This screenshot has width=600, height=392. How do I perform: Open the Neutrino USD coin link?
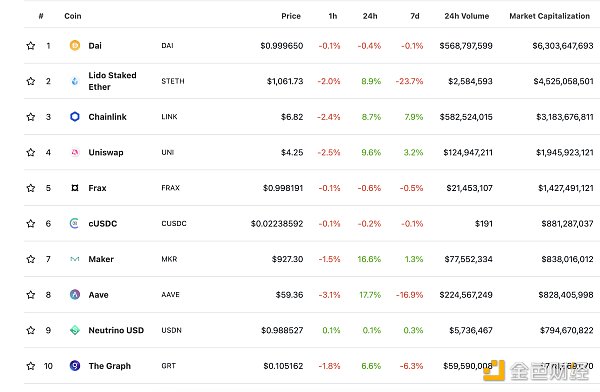[x=116, y=330]
